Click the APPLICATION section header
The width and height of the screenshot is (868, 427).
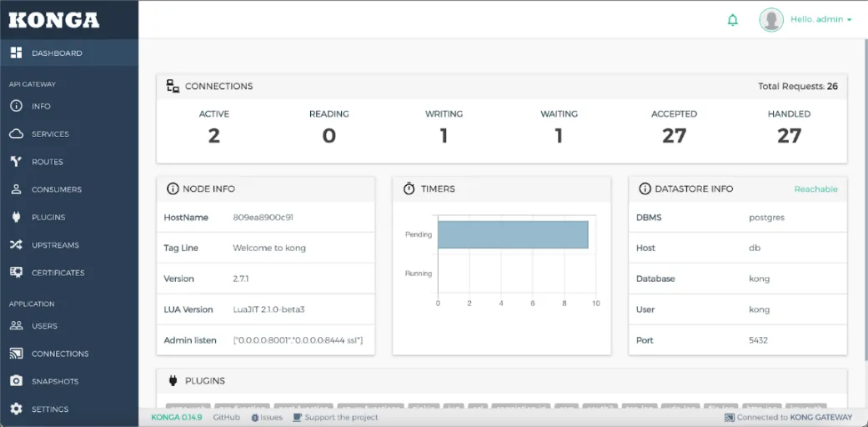pos(32,304)
